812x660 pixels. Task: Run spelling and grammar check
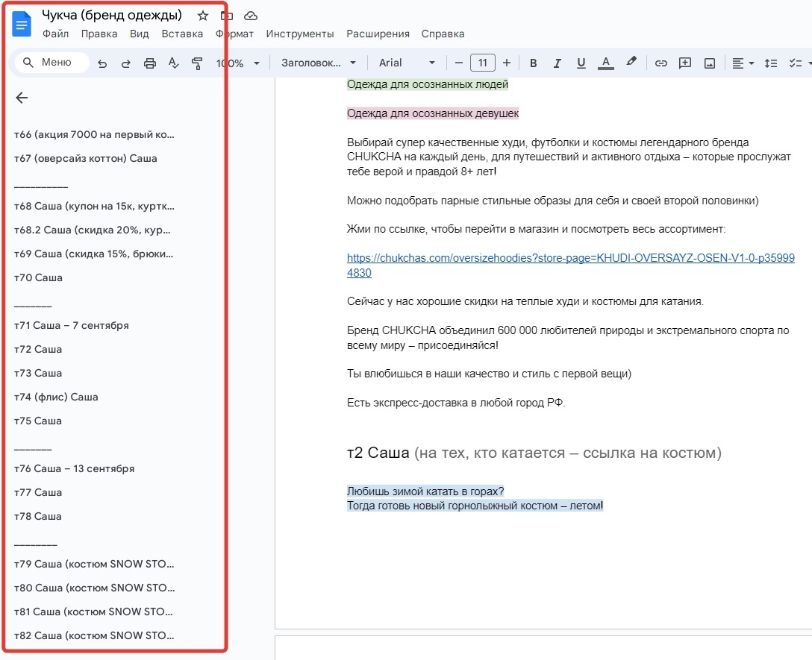click(x=173, y=63)
